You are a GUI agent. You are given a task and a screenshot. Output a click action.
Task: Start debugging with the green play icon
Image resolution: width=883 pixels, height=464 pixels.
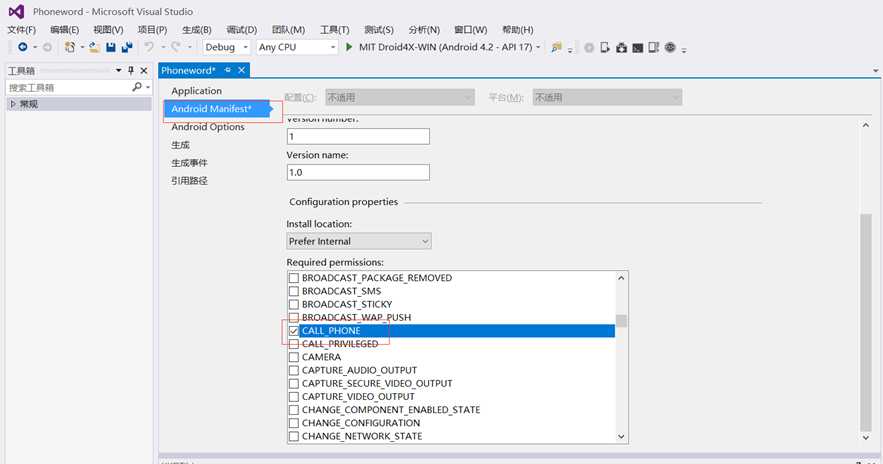(x=349, y=47)
